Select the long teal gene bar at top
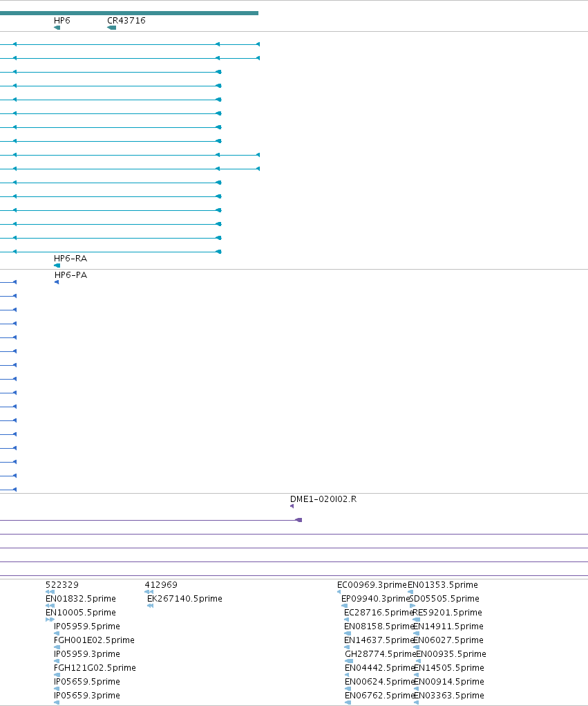 pyautogui.click(x=129, y=13)
